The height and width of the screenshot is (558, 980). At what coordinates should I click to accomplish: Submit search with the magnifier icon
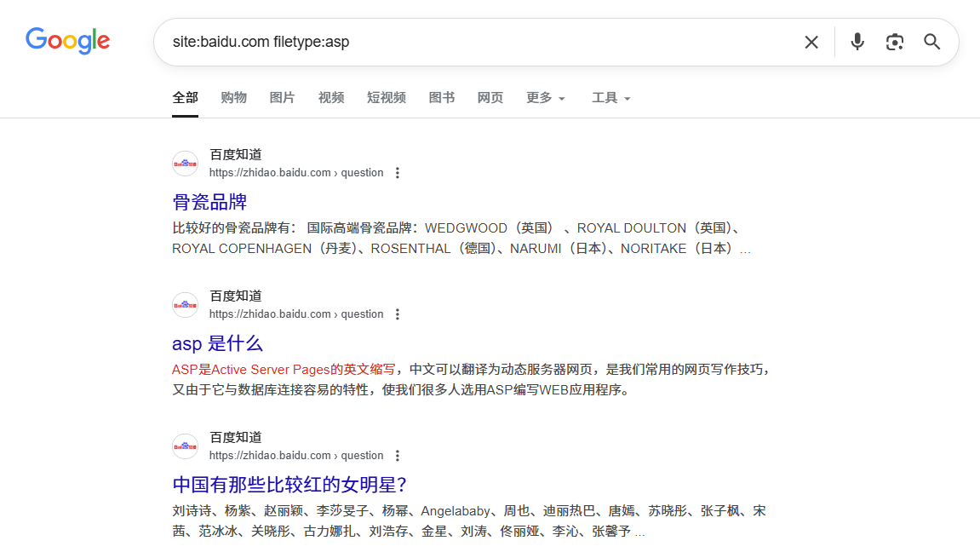click(x=931, y=42)
